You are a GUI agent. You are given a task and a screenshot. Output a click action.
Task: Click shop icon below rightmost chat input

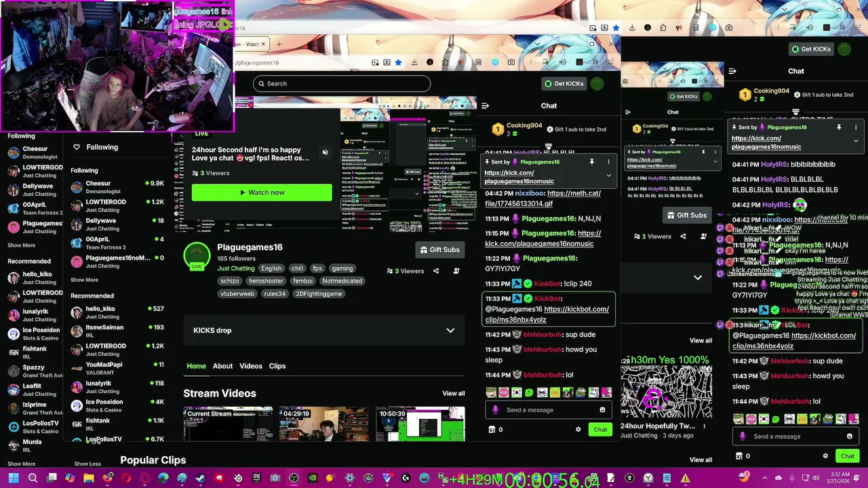(x=739, y=456)
